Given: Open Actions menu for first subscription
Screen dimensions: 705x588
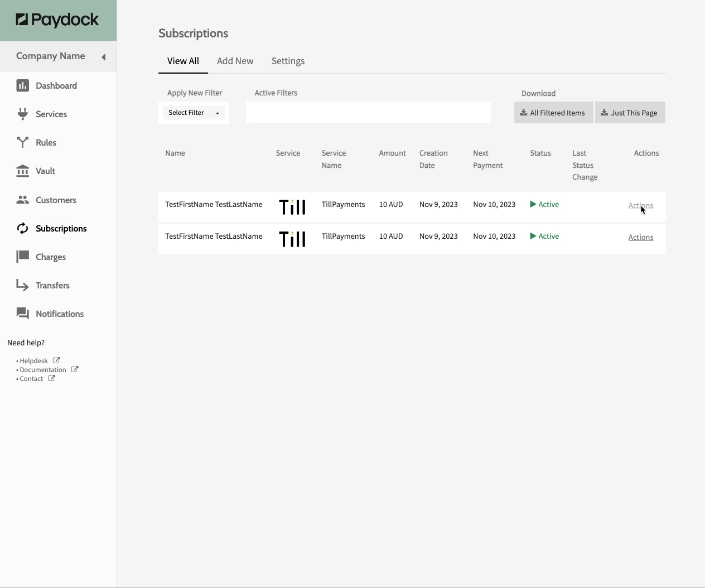Looking at the screenshot, I should pyautogui.click(x=640, y=205).
